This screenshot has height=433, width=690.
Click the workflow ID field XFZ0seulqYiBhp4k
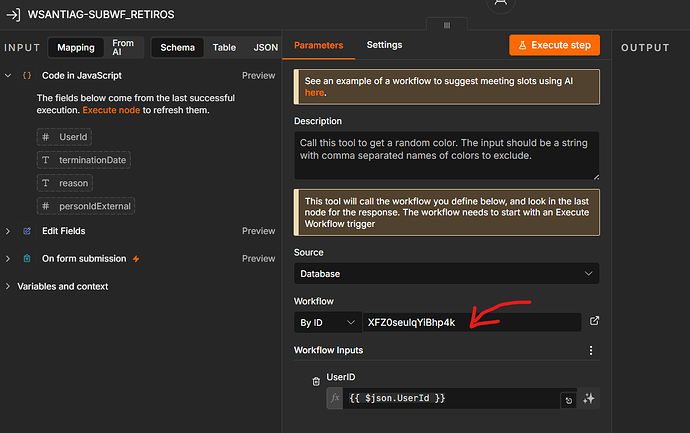click(x=472, y=323)
